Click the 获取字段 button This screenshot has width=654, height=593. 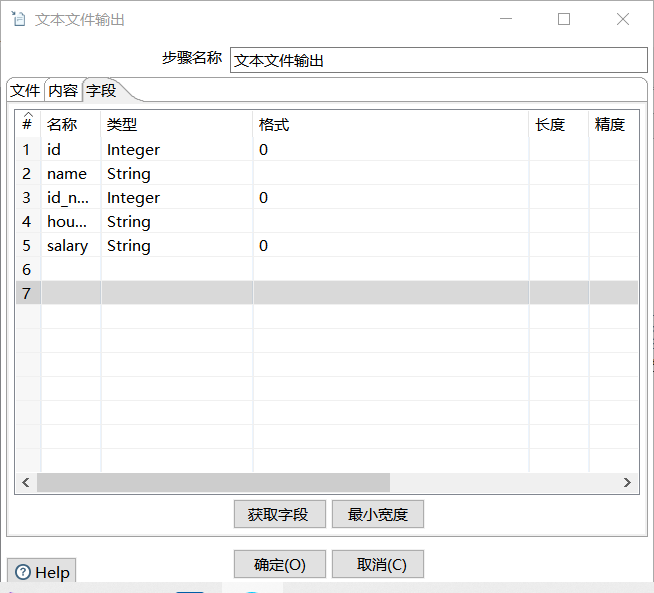point(279,514)
